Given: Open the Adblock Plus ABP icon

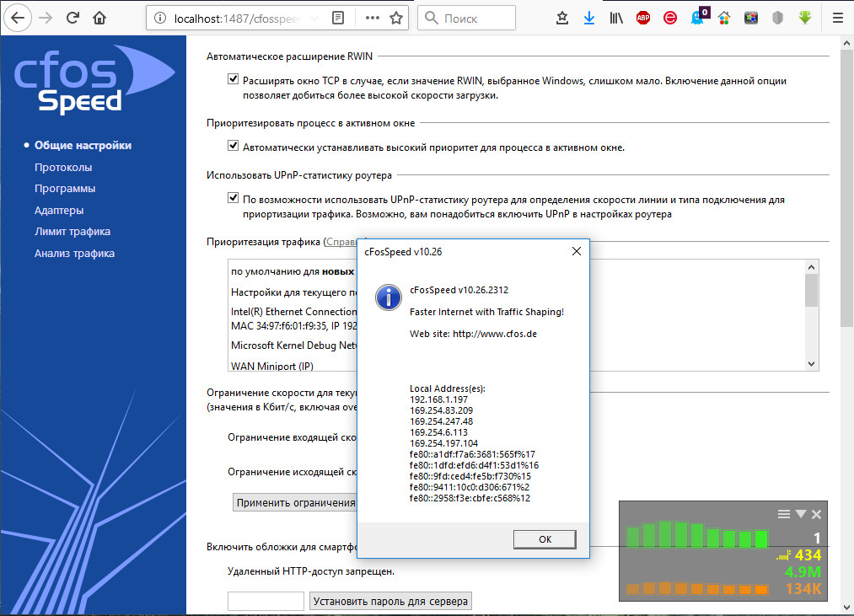Looking at the screenshot, I should tap(643, 18).
